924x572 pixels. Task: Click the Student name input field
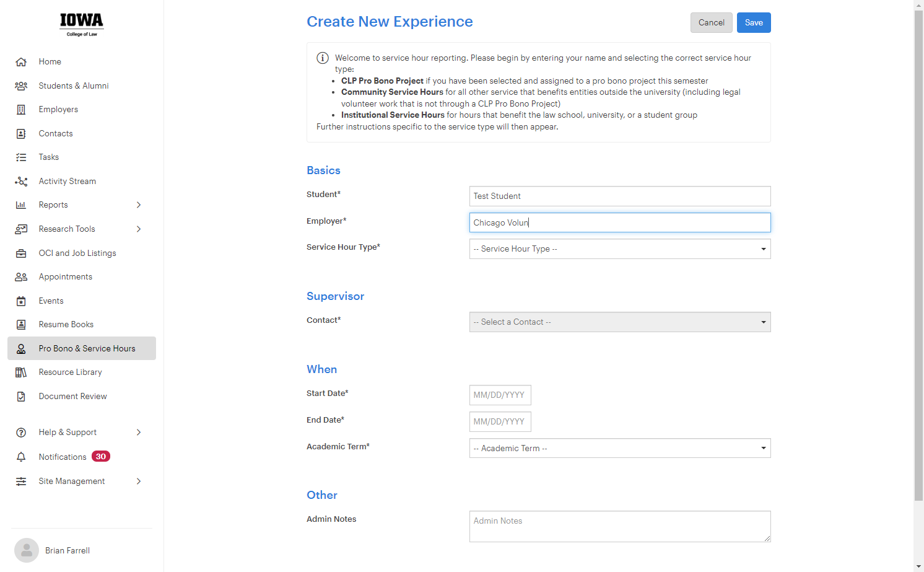(x=620, y=196)
